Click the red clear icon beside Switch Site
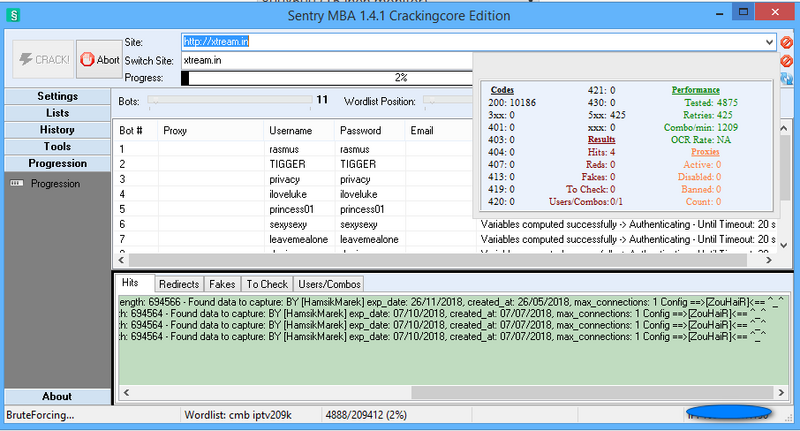This screenshot has height=431, width=800. 786,61
